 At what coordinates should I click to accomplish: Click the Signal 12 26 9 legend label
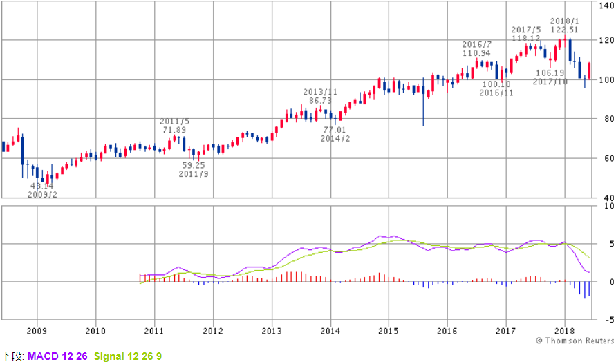pyautogui.click(x=128, y=356)
